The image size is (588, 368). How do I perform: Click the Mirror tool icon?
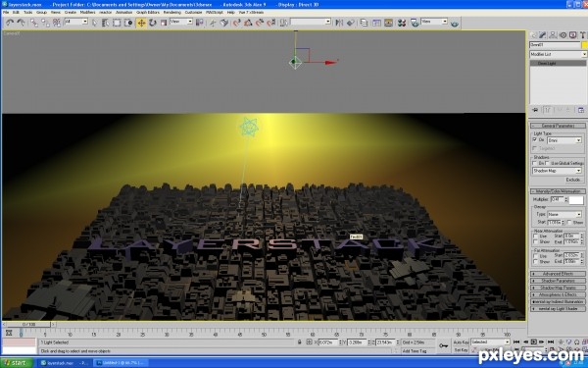point(339,23)
